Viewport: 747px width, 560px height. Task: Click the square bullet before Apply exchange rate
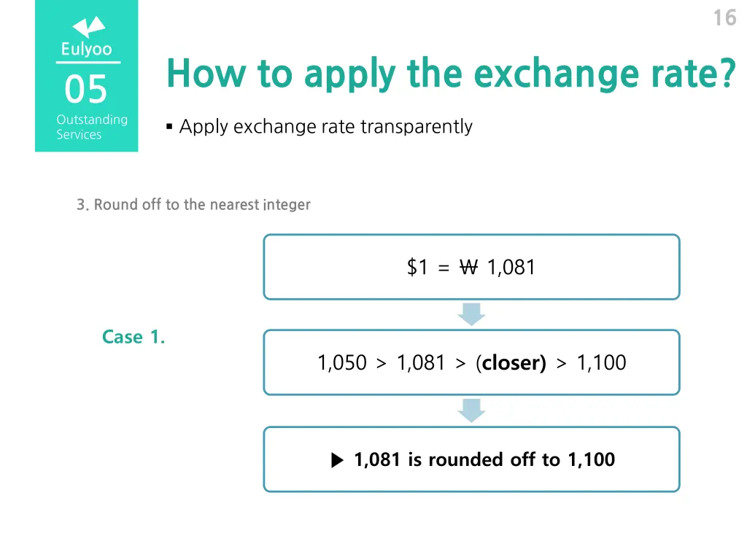click(x=169, y=127)
